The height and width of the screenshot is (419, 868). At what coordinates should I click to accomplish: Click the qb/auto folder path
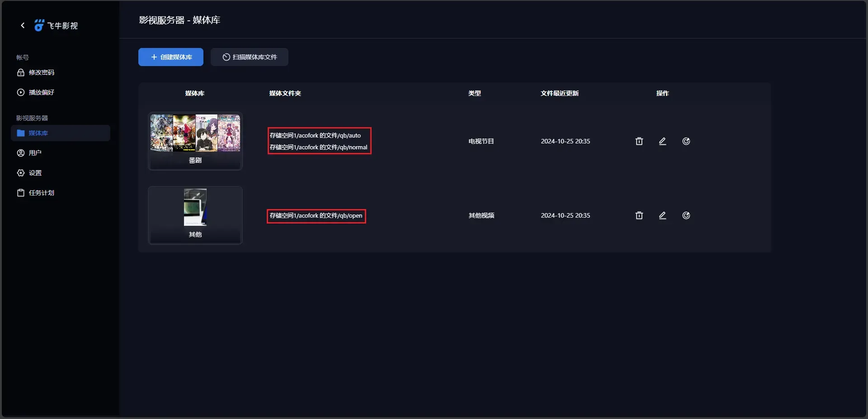point(315,135)
